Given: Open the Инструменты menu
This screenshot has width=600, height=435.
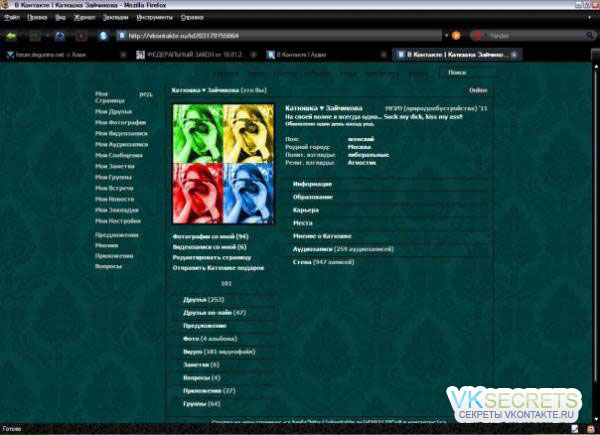Looking at the screenshot, I should [155, 18].
